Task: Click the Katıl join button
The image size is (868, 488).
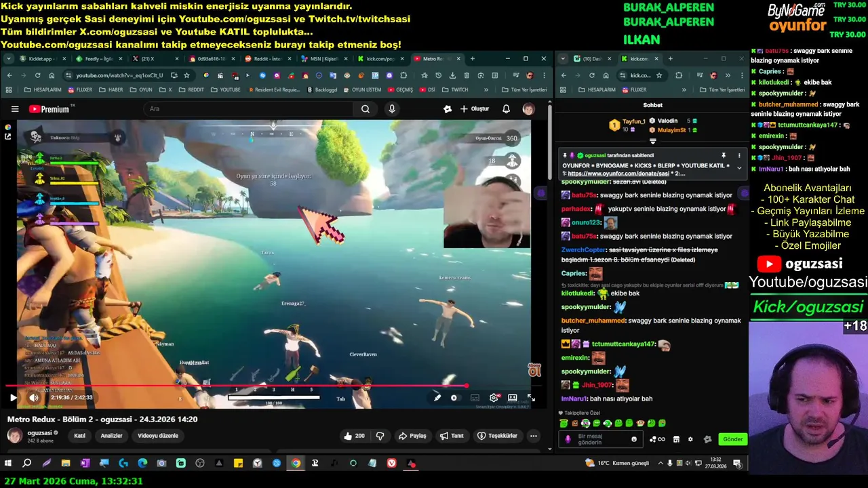Action: tap(79, 436)
